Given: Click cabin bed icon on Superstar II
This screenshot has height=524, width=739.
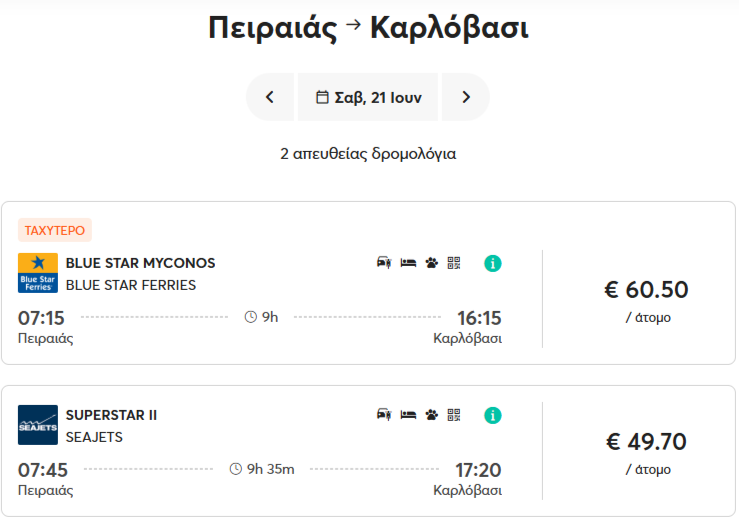Looking at the screenshot, I should [408, 415].
